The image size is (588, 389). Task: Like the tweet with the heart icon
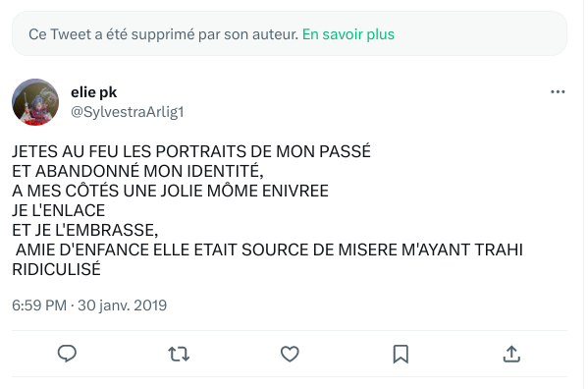(x=290, y=354)
